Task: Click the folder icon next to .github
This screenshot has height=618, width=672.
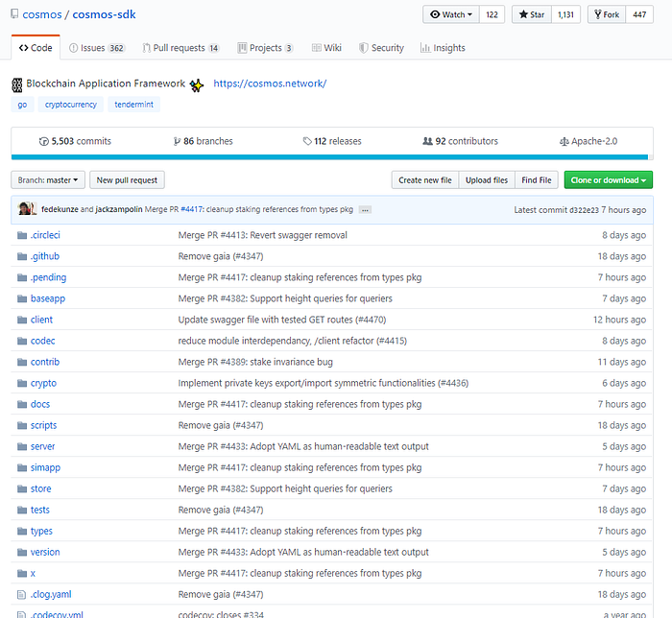Action: click(x=22, y=256)
